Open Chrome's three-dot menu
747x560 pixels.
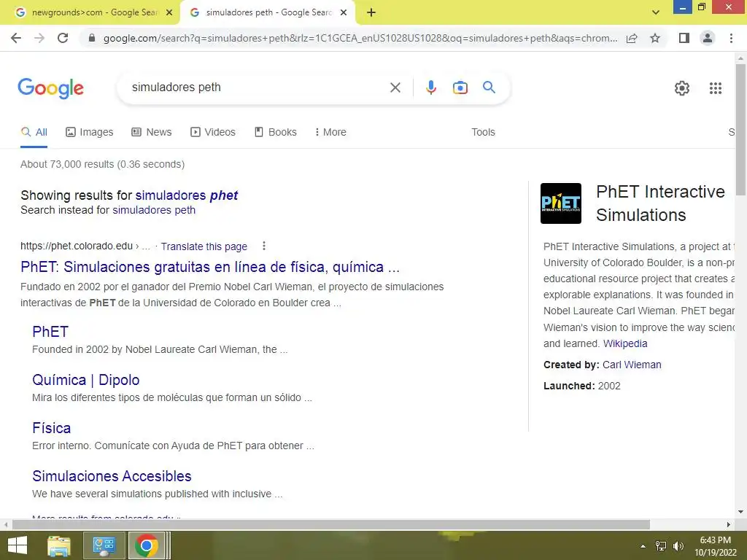pyautogui.click(x=731, y=38)
